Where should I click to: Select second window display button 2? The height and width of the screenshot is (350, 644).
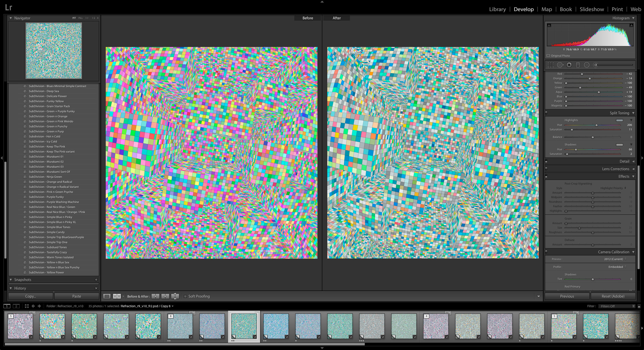point(16,306)
